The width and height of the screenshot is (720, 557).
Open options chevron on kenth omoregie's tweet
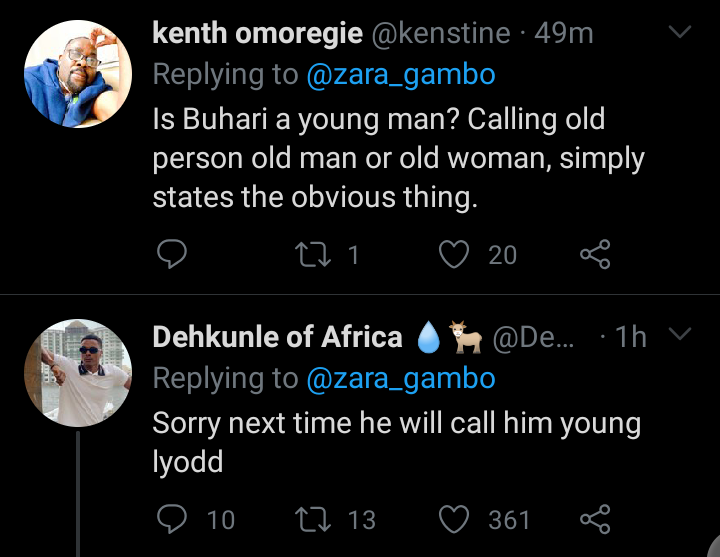pyautogui.click(x=680, y=33)
